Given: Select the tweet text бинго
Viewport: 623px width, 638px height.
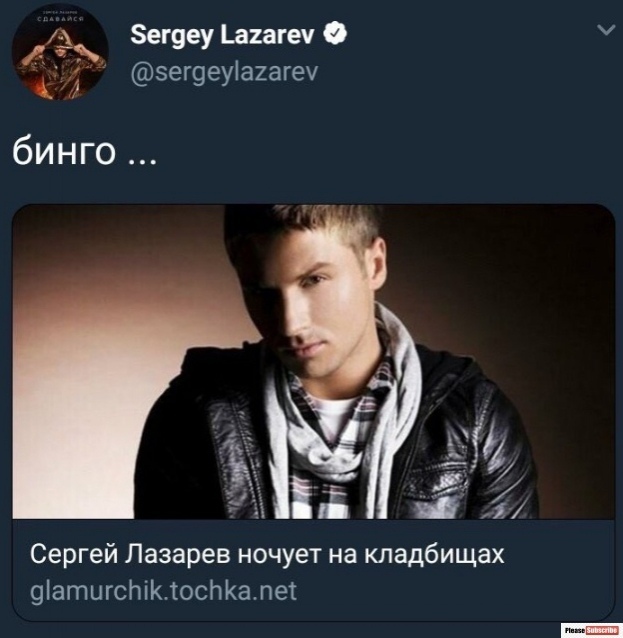Looking at the screenshot, I should click(64, 152).
